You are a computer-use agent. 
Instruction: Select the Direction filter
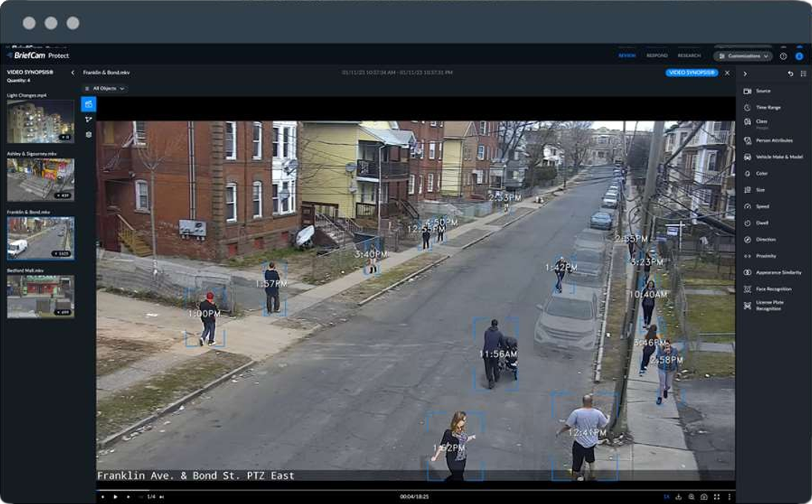765,240
